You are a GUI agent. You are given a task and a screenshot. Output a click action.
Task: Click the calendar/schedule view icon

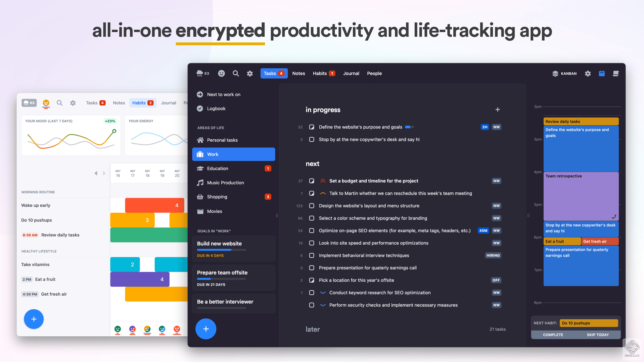(x=602, y=73)
